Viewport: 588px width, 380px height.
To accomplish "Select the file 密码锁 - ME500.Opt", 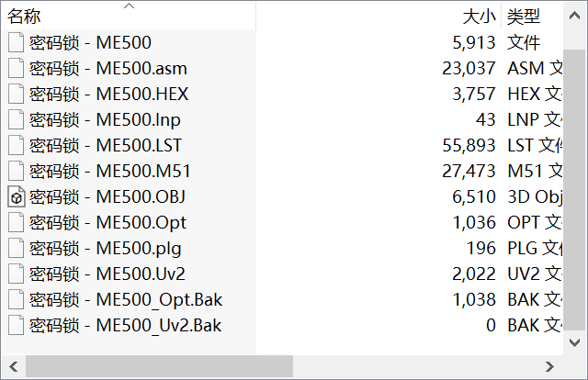I will click(x=107, y=223).
